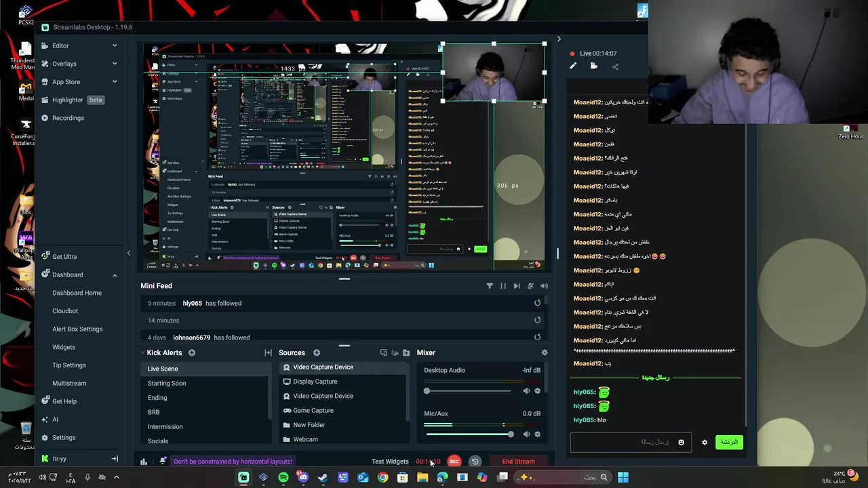
Task: Select the Starting Soon scene
Action: [x=167, y=384]
